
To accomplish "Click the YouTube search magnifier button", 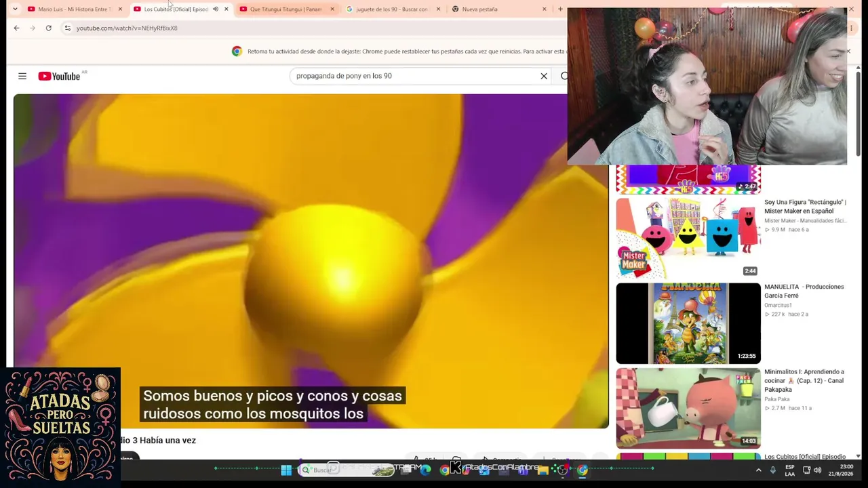I will point(564,76).
